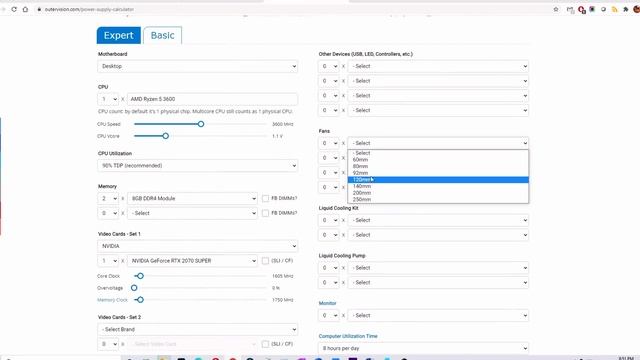Open the first Fans row quantity dropdown

(329, 143)
